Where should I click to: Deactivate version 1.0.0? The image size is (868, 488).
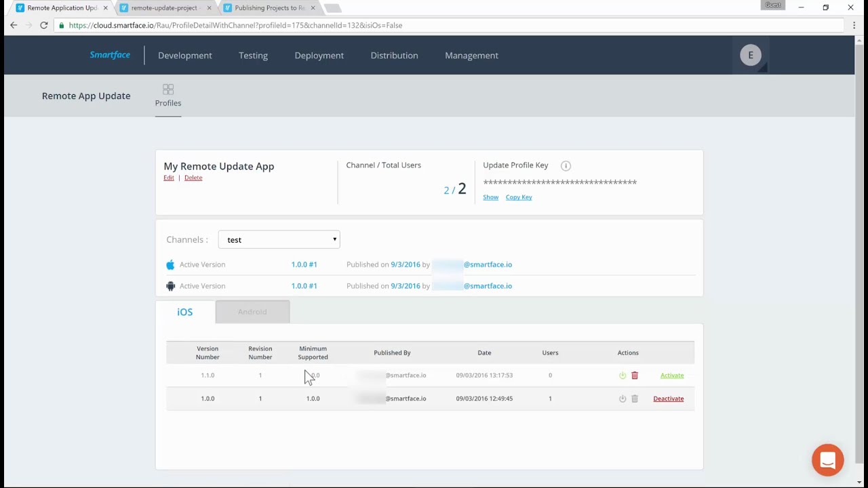[668, 399]
